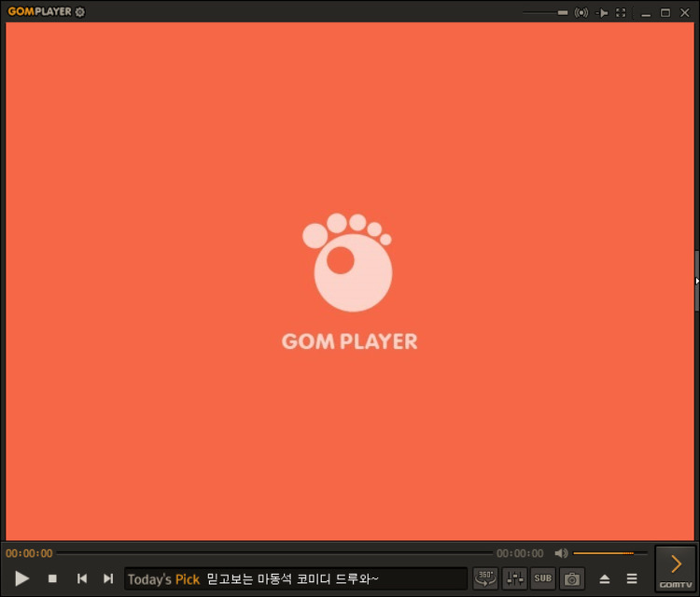
Task: Switch to full screen mode
Action: tap(621, 12)
